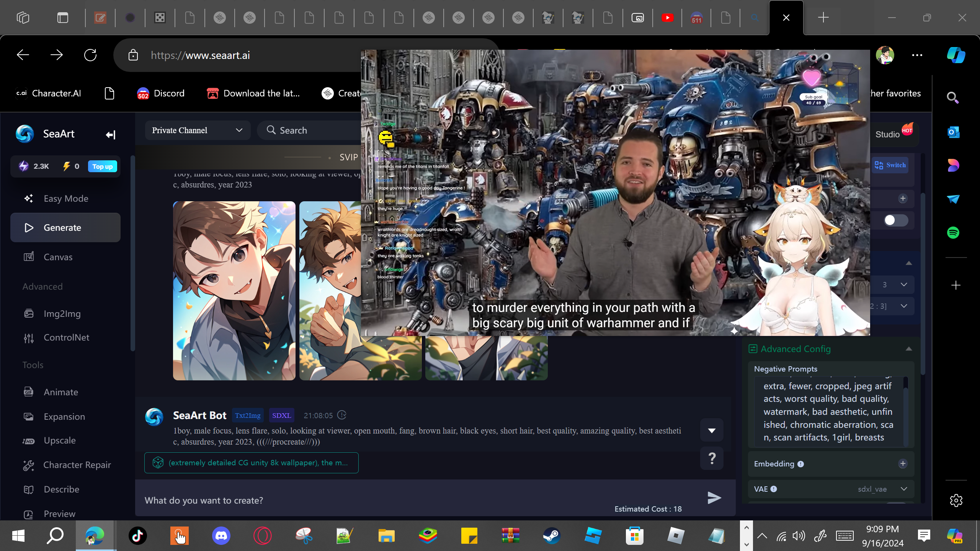Click the VAE info icon
This screenshot has height=551, width=980.
click(774, 489)
